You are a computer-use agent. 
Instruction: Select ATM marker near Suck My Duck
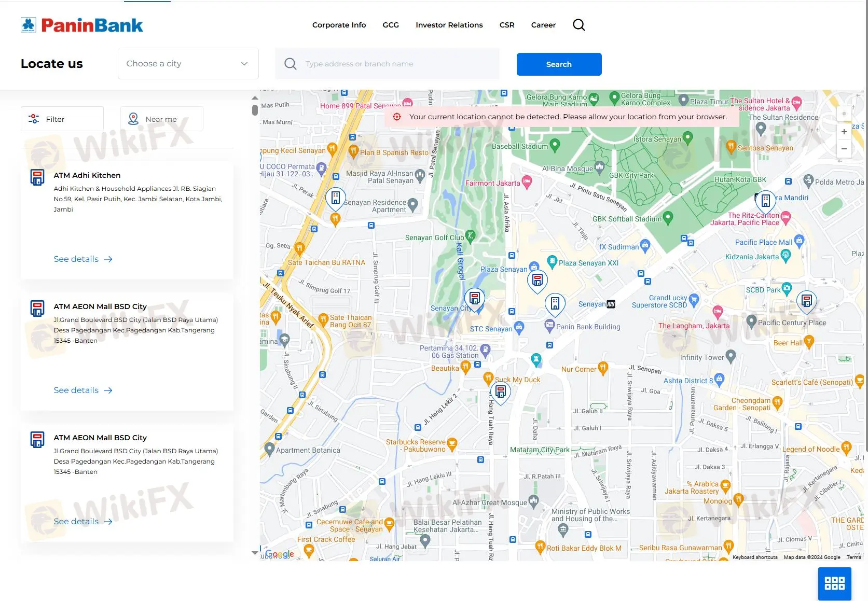click(500, 392)
